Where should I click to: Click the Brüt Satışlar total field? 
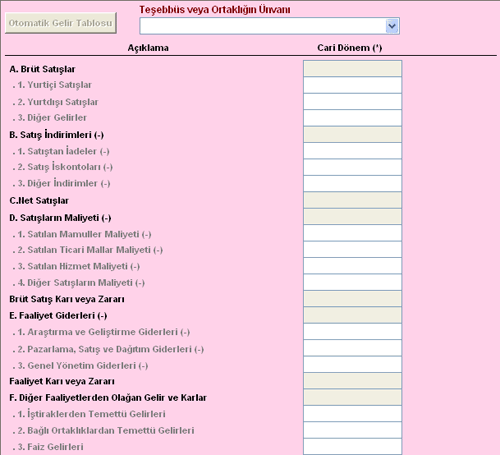pyautogui.click(x=353, y=68)
